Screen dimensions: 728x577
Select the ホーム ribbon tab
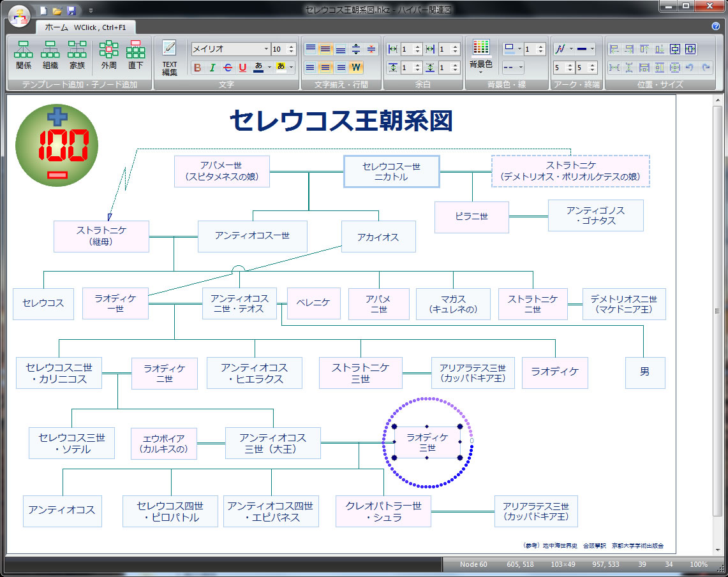[56, 27]
